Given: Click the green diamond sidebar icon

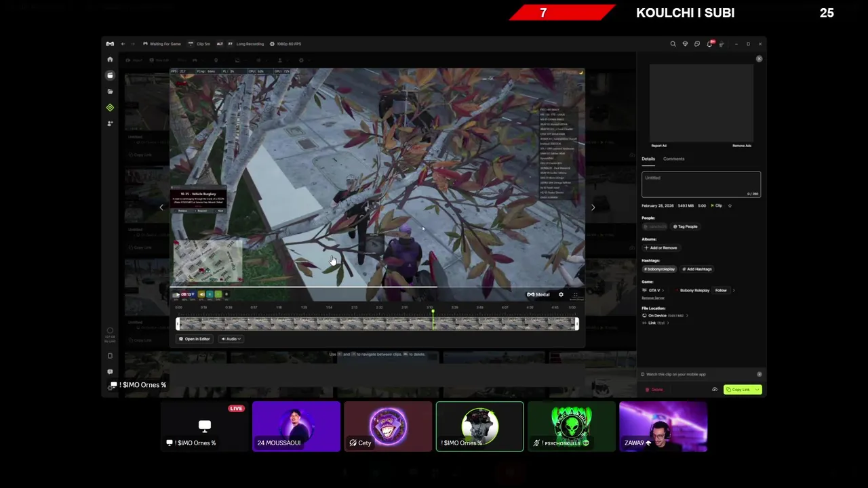Looking at the screenshot, I should coord(110,108).
